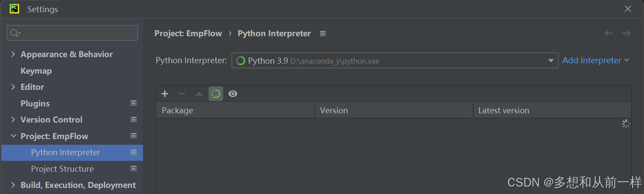Click the uninstall package minus icon
The width and height of the screenshot is (644, 194).
(x=182, y=94)
